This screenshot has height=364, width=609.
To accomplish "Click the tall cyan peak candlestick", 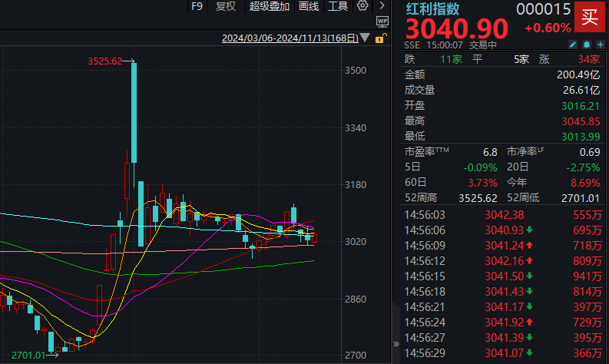I will point(134,113).
